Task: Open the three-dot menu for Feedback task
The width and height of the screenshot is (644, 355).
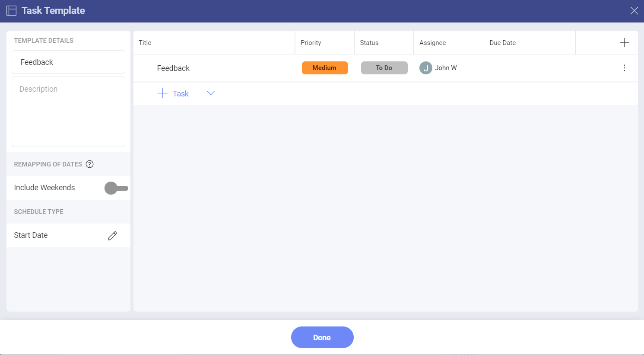Action: (624, 68)
